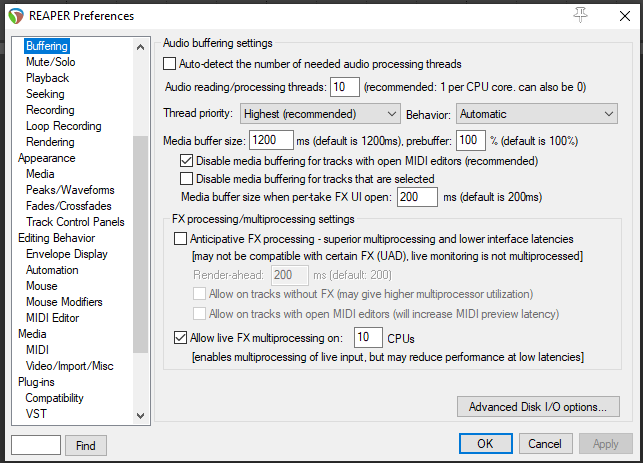Viewport: 643px width, 463px height.
Task: Open the Rendering preferences page
Action: click(50, 142)
